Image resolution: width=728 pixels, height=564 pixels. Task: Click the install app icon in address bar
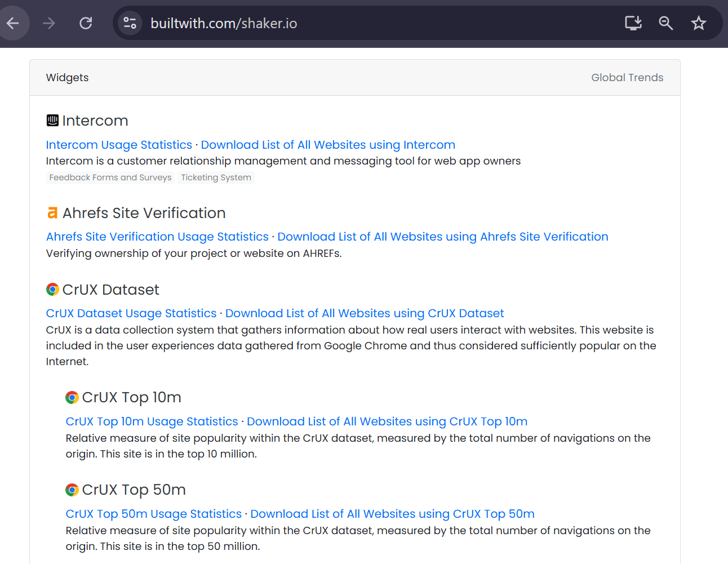(x=633, y=23)
